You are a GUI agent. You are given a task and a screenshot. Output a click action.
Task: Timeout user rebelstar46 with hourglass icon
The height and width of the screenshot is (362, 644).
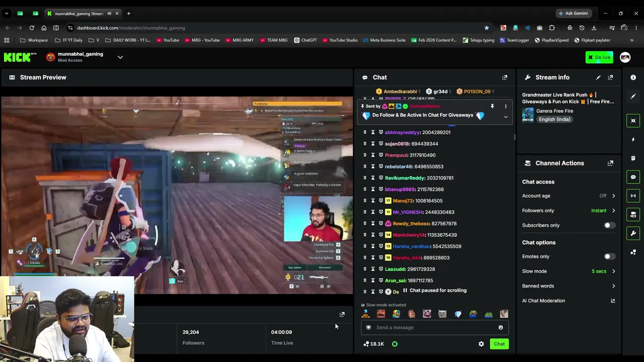pyautogui.click(x=373, y=166)
